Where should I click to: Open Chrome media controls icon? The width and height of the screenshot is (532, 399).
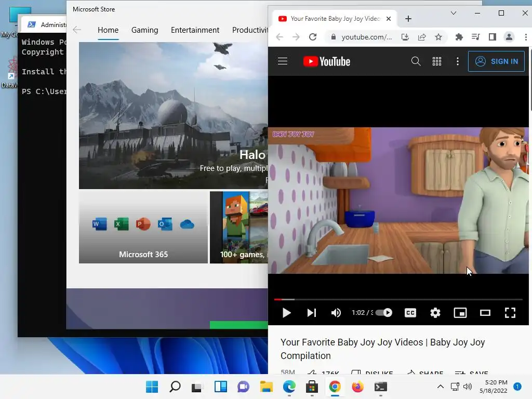point(476,37)
